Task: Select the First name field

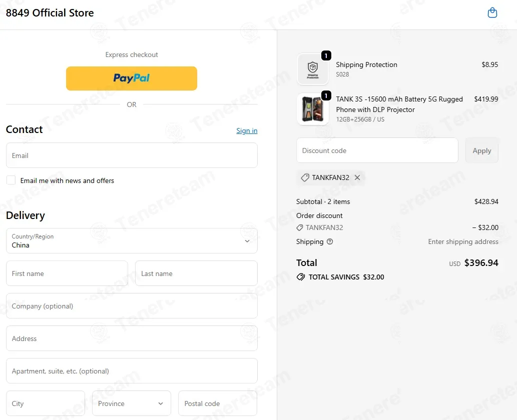Action: point(67,273)
